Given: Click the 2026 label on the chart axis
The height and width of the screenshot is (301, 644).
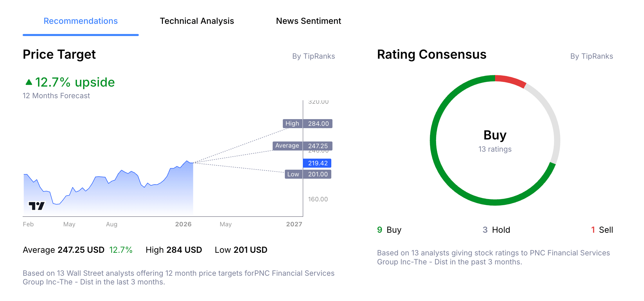Looking at the screenshot, I should coord(183,224).
